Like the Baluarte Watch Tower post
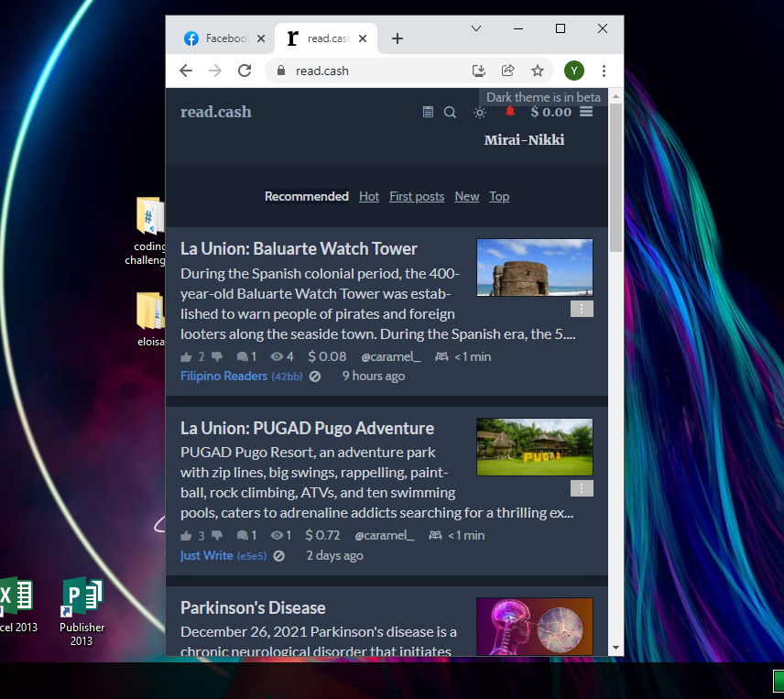Image resolution: width=784 pixels, height=699 pixels. coord(186,357)
